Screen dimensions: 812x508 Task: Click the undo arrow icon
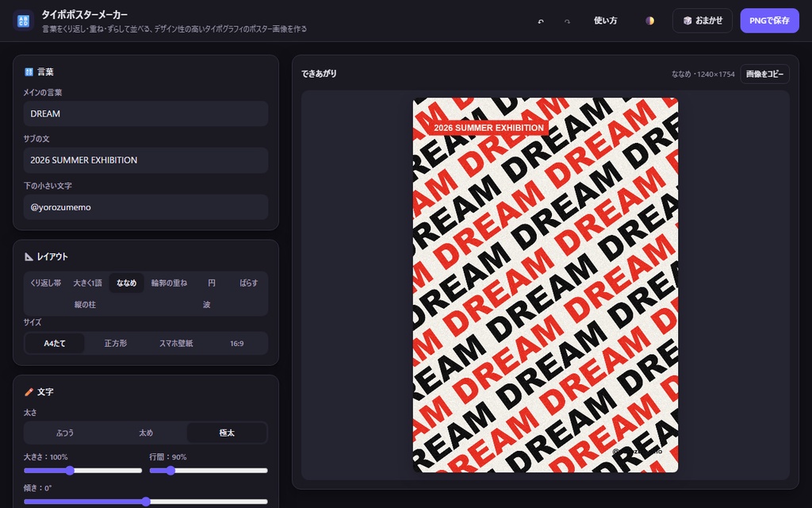coord(541,21)
